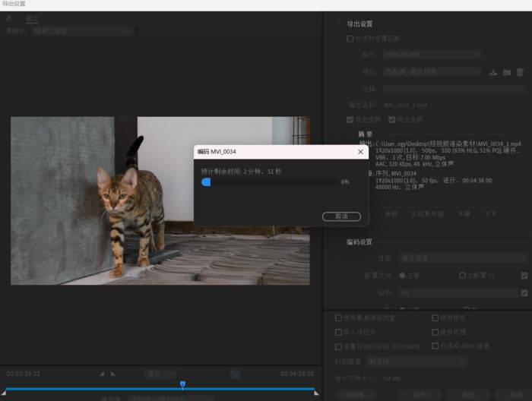Enable the 导入项目中 checkbox
Screen dimensions: 532x401
point(338,332)
